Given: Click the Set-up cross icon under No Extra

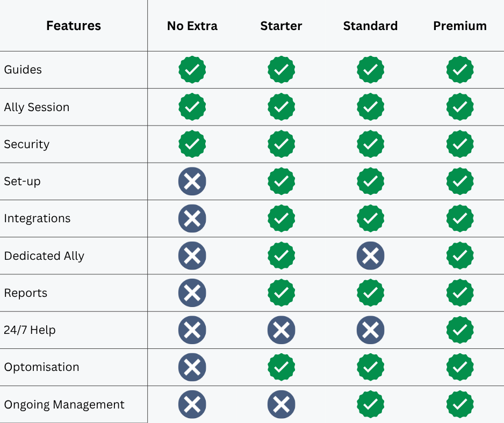Looking at the screenshot, I should [192, 181].
